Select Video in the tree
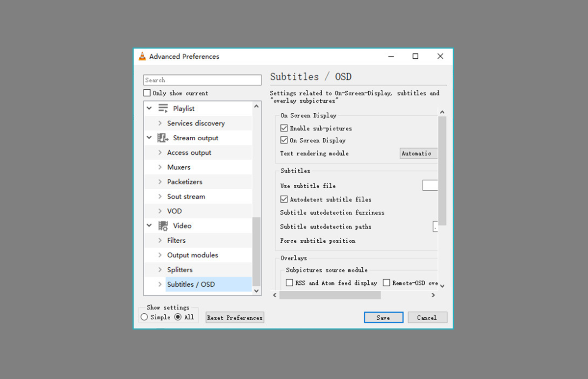The height and width of the screenshot is (379, 588). coord(182,226)
